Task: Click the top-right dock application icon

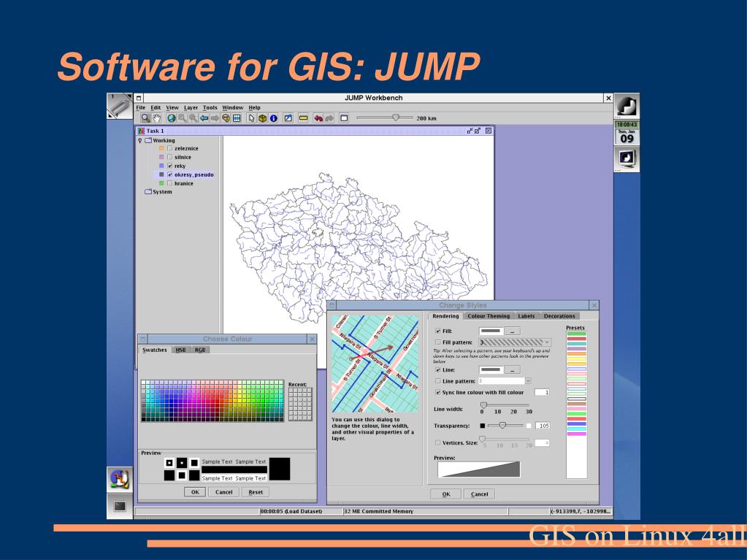Action: (627, 106)
